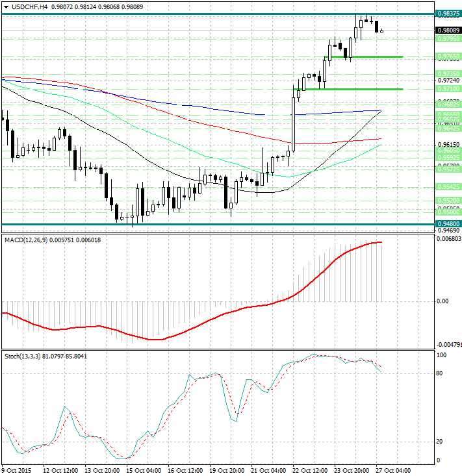Click the 16 Oct 12:00 time label
This screenshot has height=476, width=462.
pos(185,471)
